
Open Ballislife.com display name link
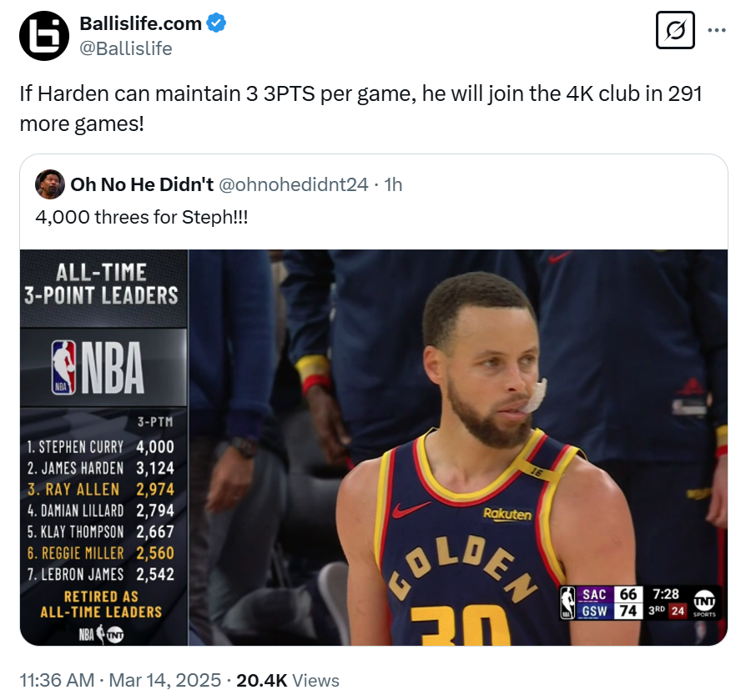click(x=140, y=23)
